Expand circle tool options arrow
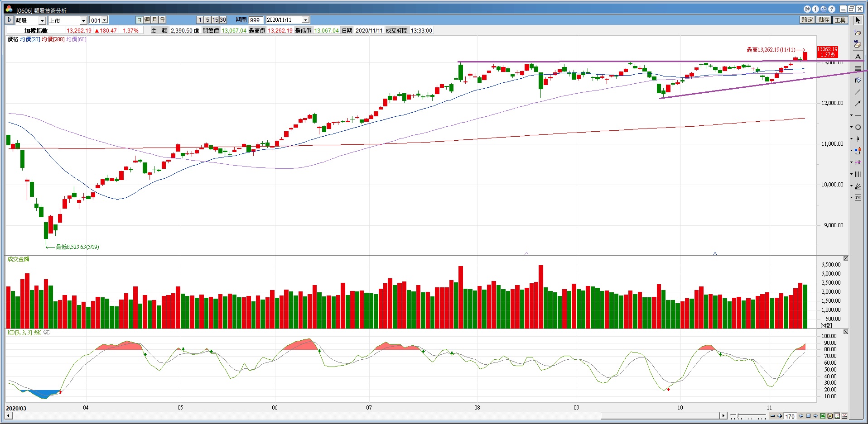This screenshot has height=424, width=868. pyautogui.click(x=851, y=127)
